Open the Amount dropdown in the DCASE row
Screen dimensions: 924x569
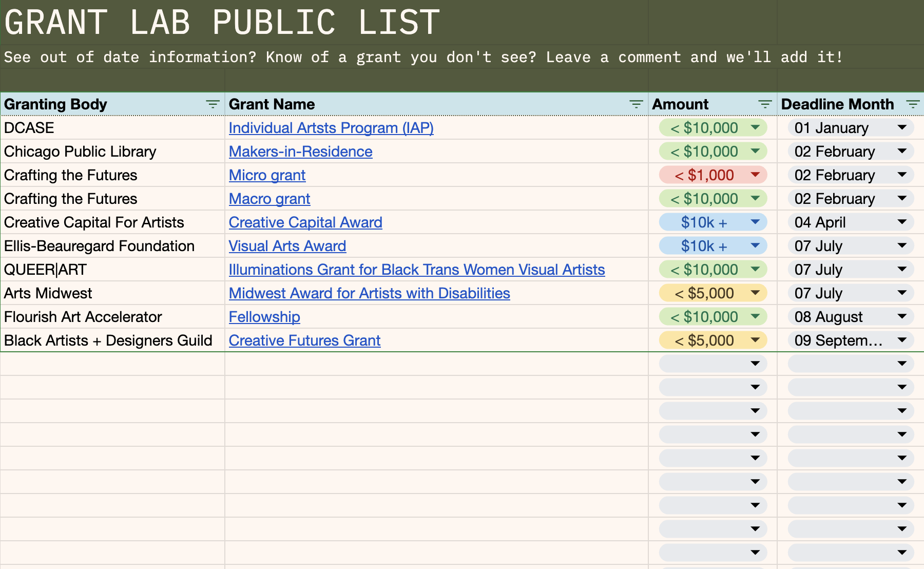755,128
